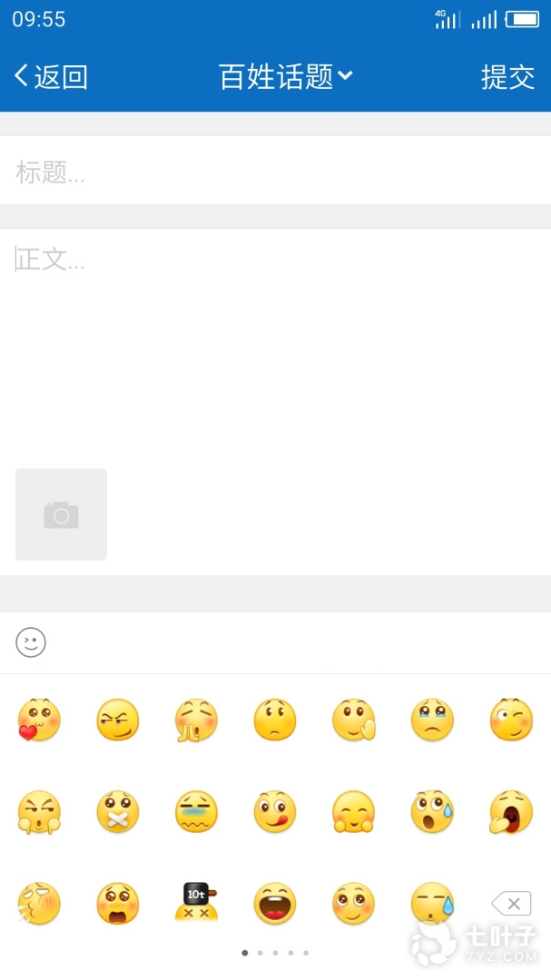Jump to the last emoji page dot
Screen dimensions: 551x980
click(x=306, y=953)
